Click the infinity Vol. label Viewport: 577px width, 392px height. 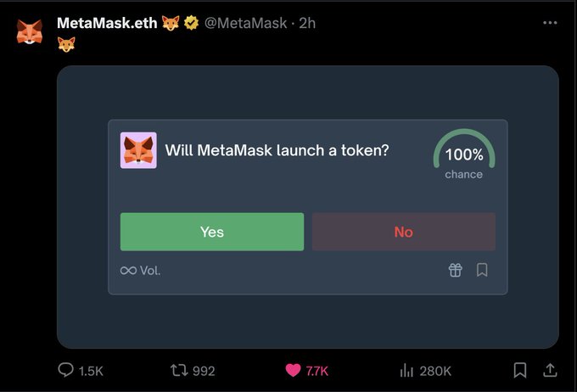(x=140, y=271)
